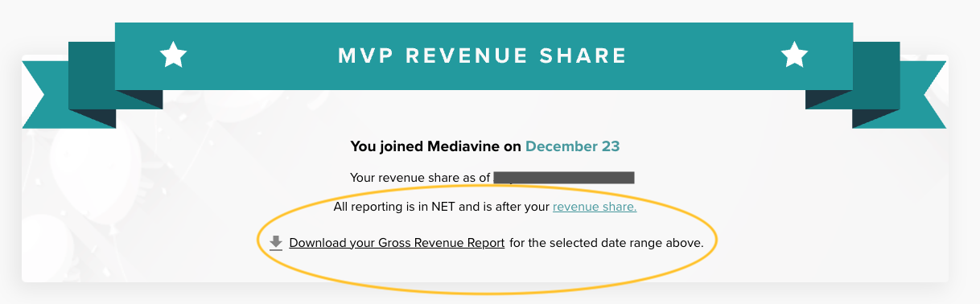Screen dimensions: 980x304
Task: Click the dark folded corner of the right ribbon
Action: 828,99
